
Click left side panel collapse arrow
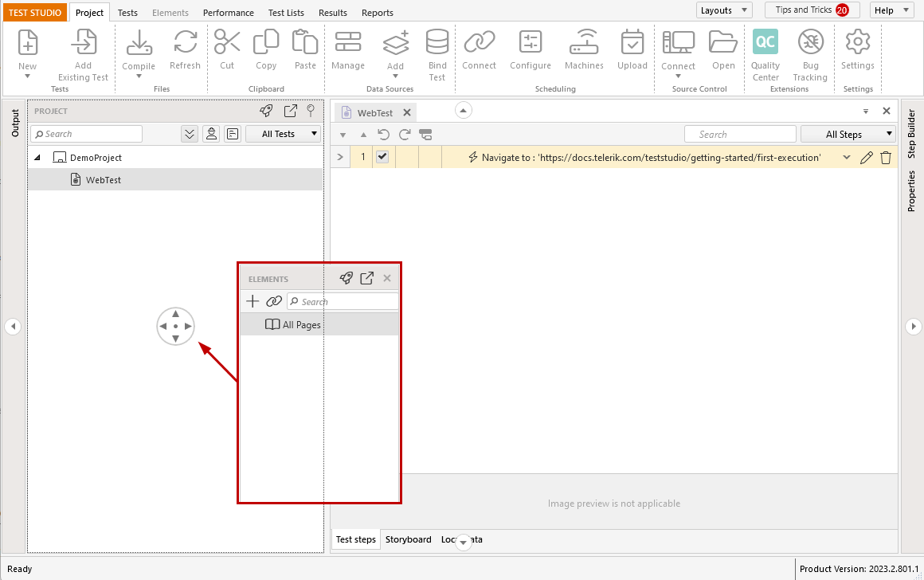tap(13, 326)
